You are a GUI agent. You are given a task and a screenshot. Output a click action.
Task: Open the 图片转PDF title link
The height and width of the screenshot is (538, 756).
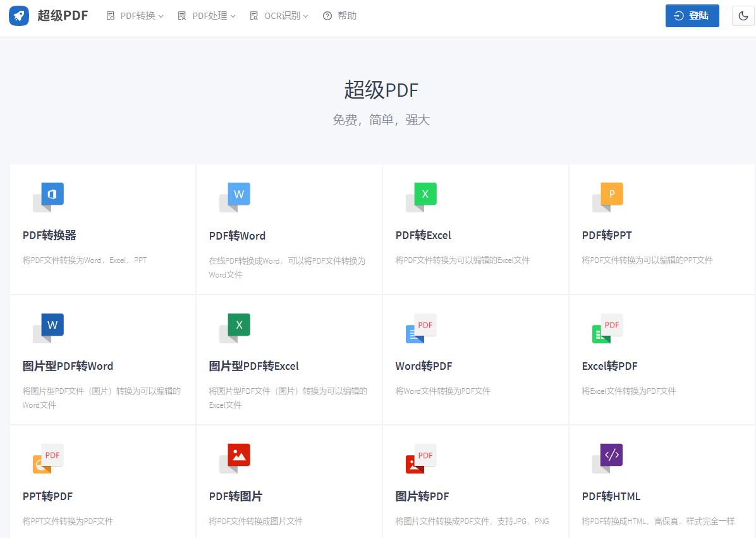422,496
